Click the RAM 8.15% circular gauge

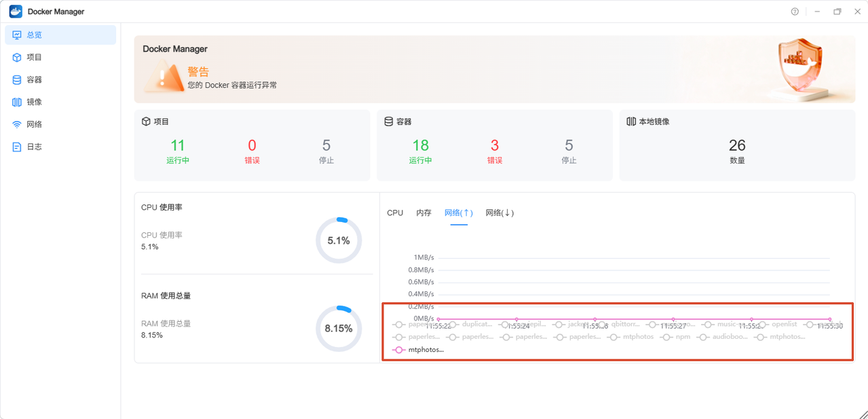pyautogui.click(x=339, y=328)
